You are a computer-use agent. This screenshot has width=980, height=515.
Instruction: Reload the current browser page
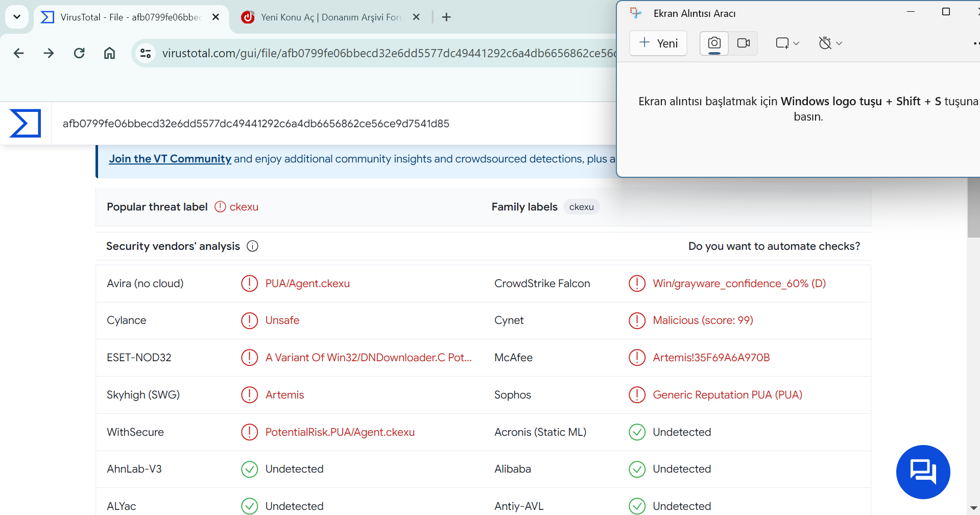(79, 53)
